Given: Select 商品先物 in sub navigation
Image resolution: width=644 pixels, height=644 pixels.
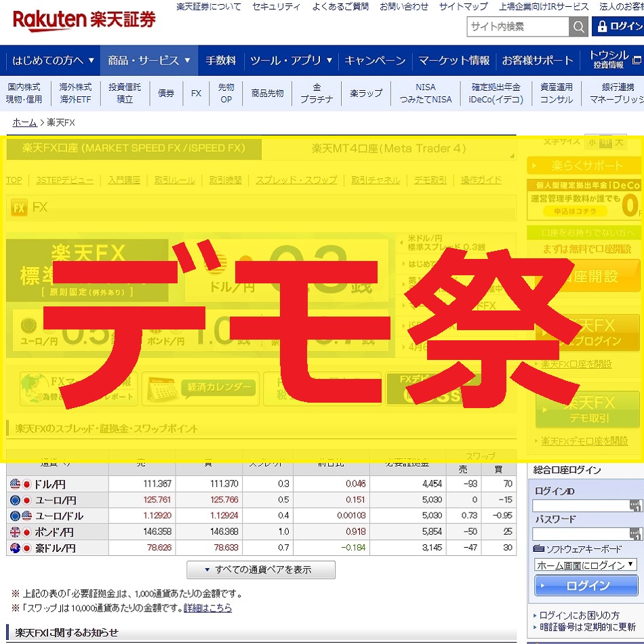Looking at the screenshot, I should coord(267,94).
